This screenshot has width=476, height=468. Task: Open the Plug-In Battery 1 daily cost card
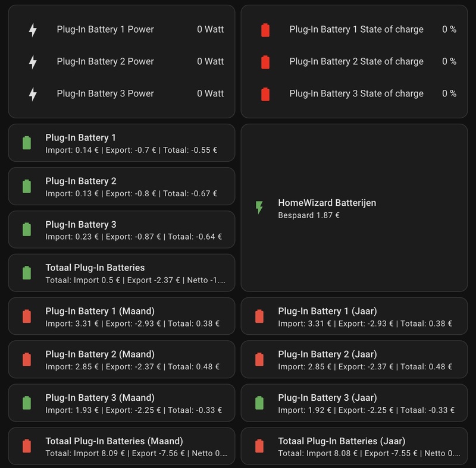[x=121, y=143]
